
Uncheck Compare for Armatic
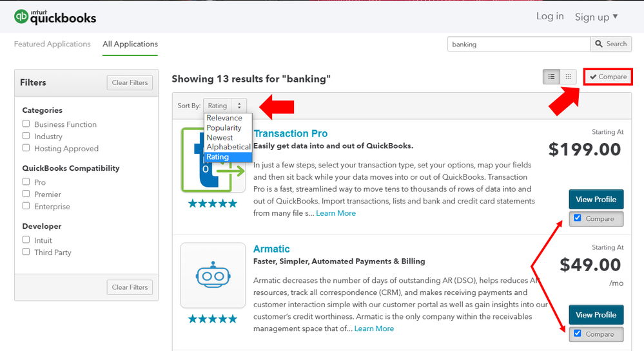point(578,334)
